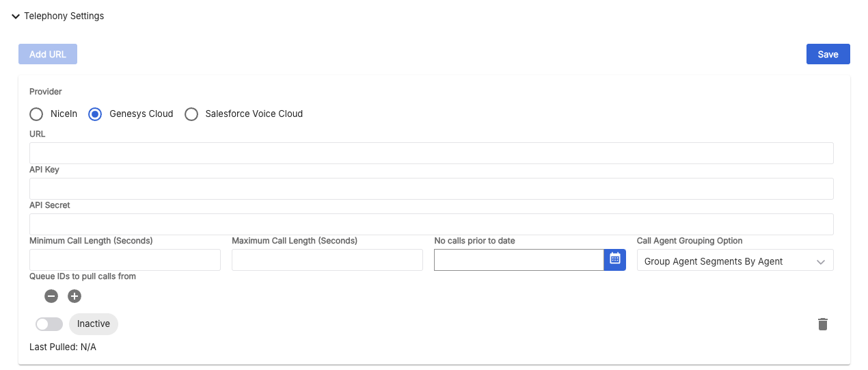Click the No calls prior to date field
Viewport: 868px width, 370px height.
tap(519, 260)
